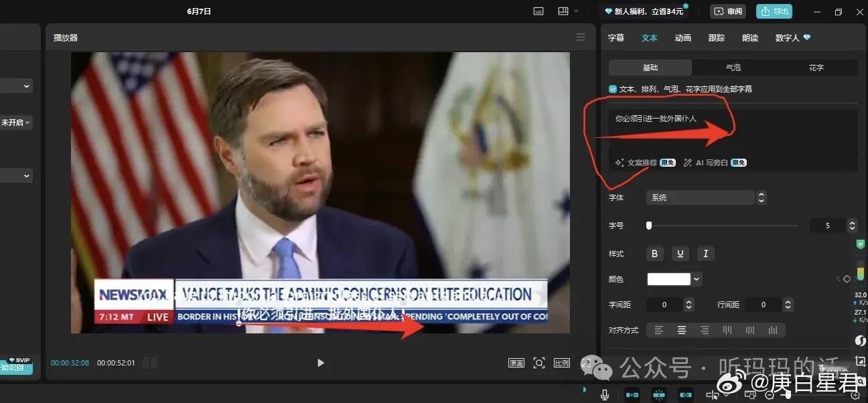Image resolution: width=868 pixels, height=403 pixels.
Task: Align text center
Action: coord(682,330)
